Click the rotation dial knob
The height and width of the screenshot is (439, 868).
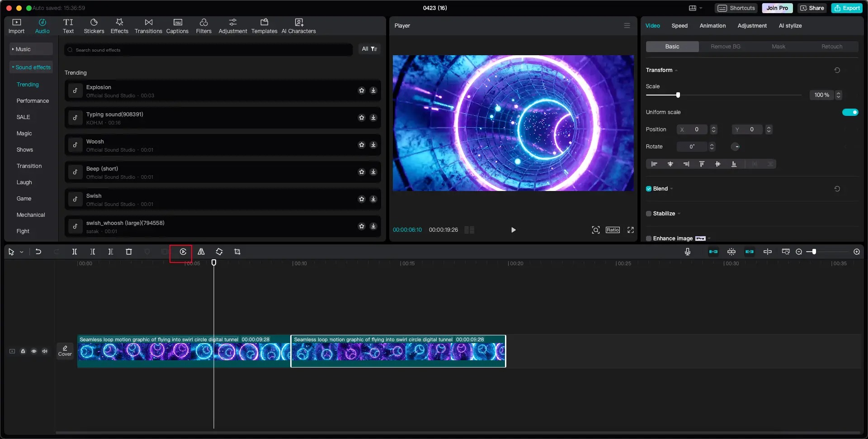pos(736,147)
